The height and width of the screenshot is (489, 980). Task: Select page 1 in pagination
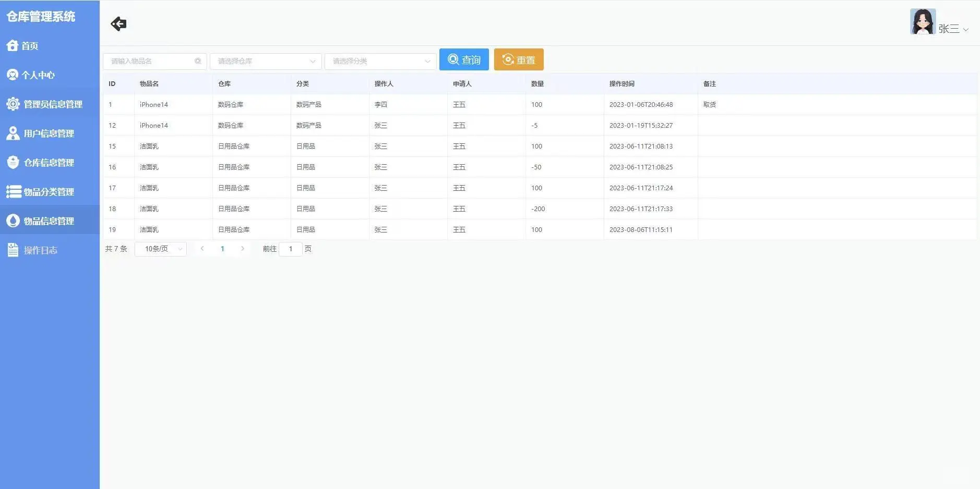click(x=223, y=249)
